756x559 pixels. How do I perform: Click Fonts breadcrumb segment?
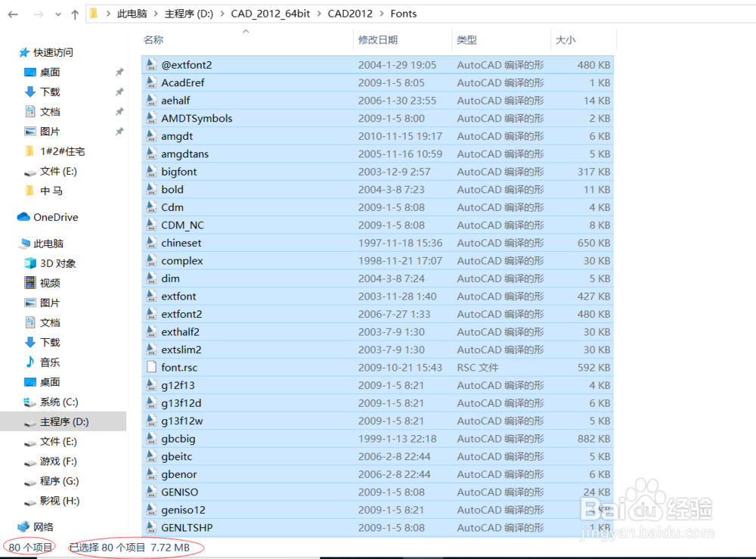[403, 14]
